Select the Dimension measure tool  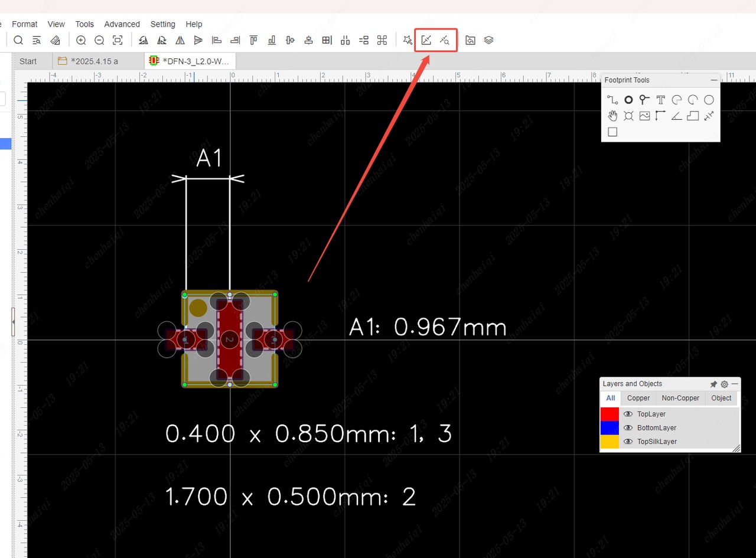[x=709, y=116]
